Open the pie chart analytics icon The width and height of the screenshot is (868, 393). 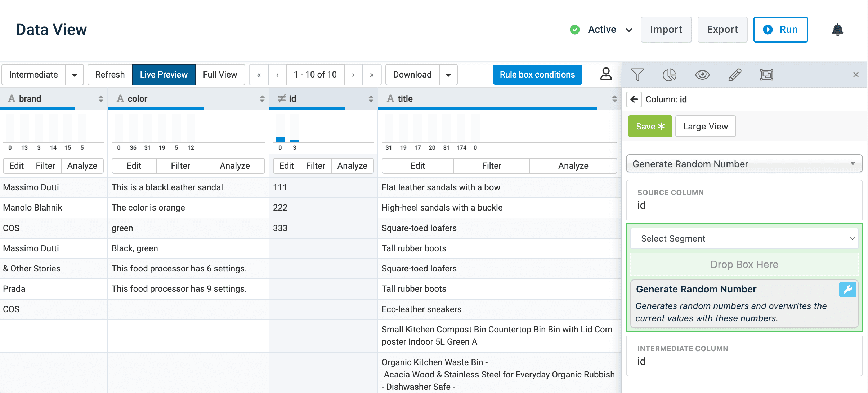(669, 75)
